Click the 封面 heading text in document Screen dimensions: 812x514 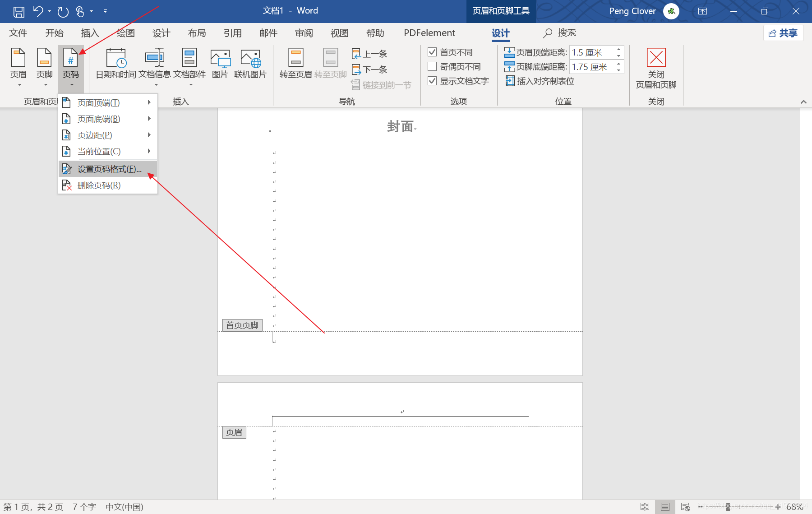click(x=400, y=126)
